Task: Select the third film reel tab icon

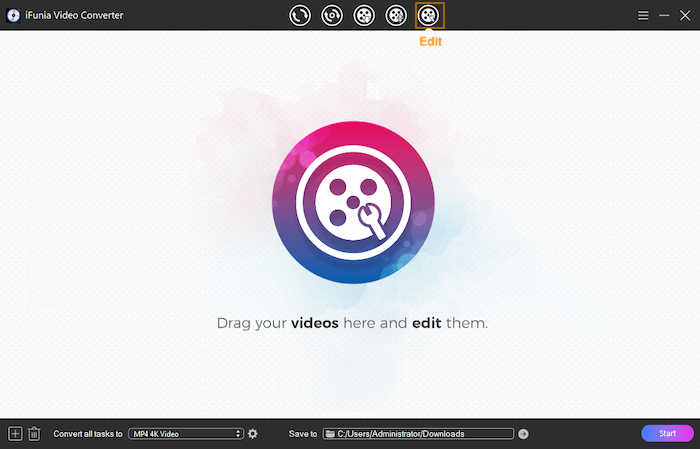Action: coord(365,15)
